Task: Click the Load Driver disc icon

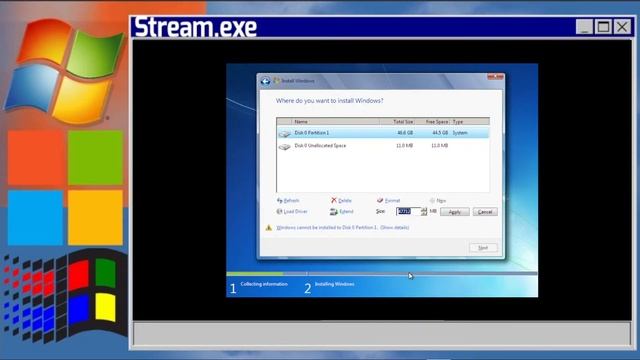Action: click(280, 211)
